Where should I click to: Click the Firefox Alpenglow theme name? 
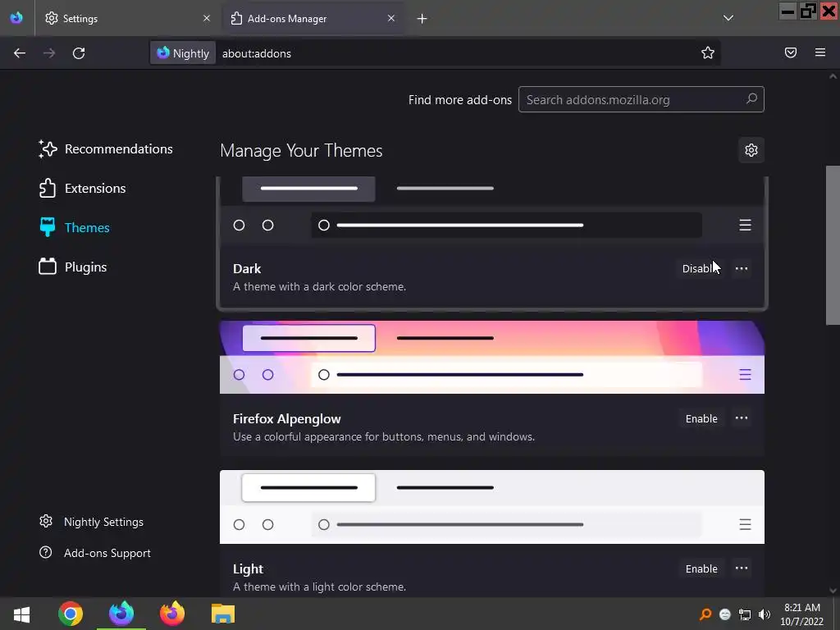286,419
